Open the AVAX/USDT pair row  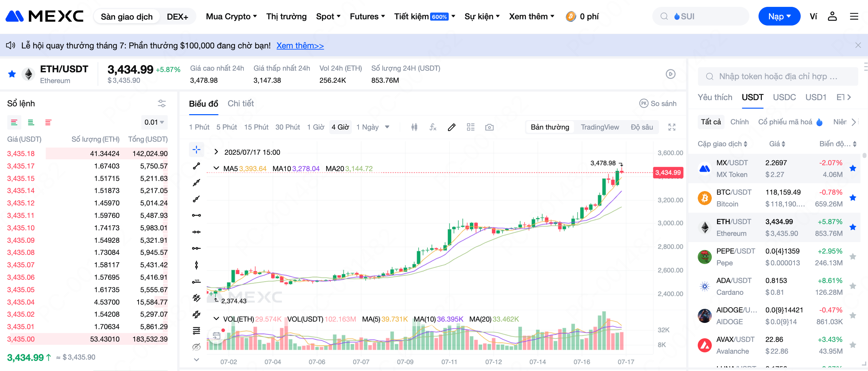pyautogui.click(x=774, y=345)
